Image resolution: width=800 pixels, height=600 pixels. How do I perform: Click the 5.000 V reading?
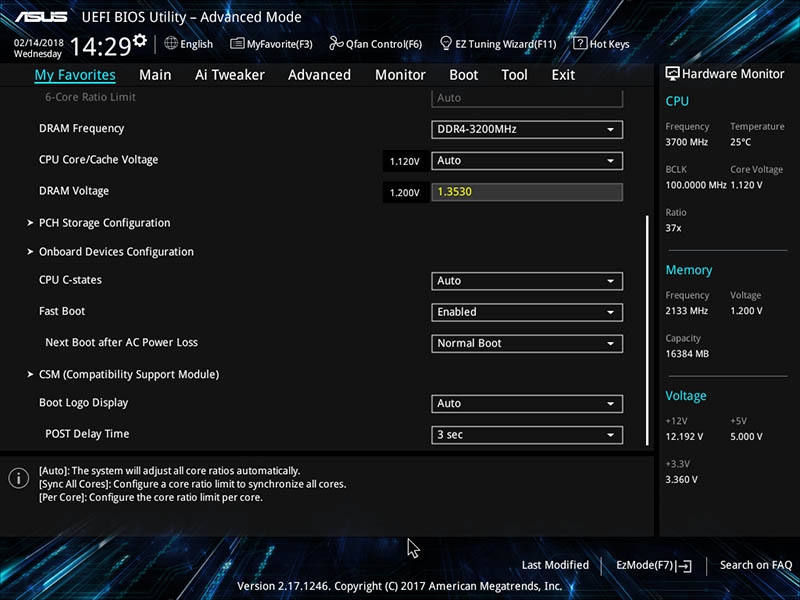[x=746, y=437]
